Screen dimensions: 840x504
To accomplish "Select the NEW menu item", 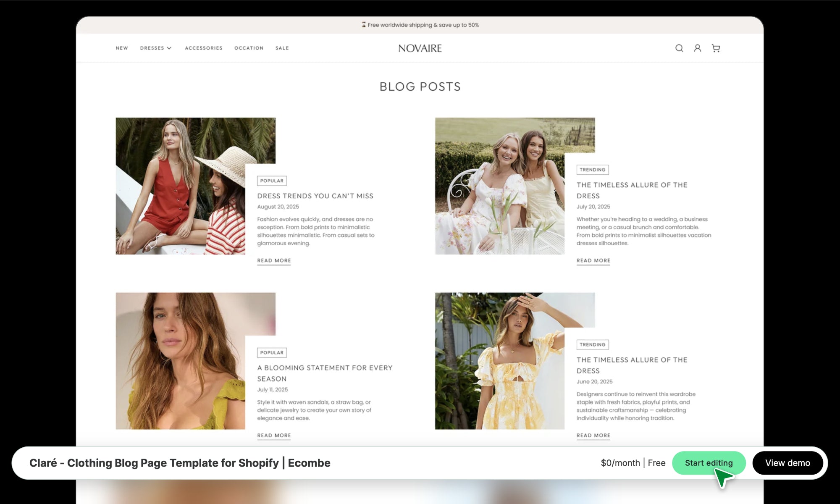I will pos(122,48).
